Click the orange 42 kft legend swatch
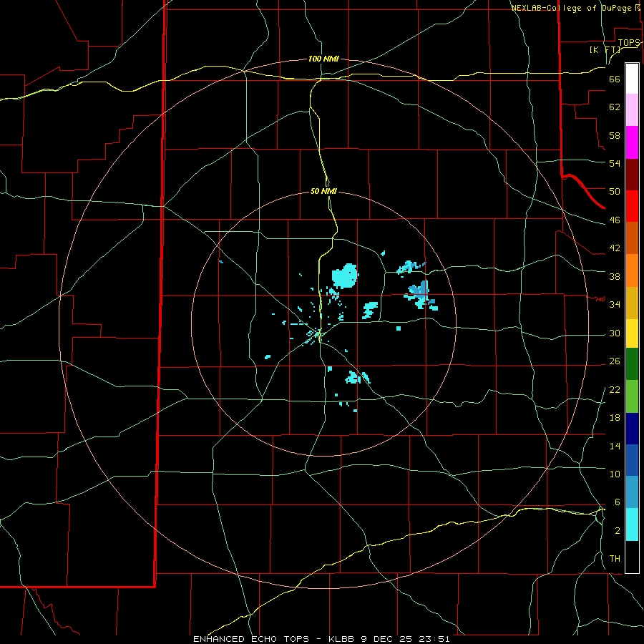Image resolution: width=644 pixels, height=644 pixels. pos(632,270)
